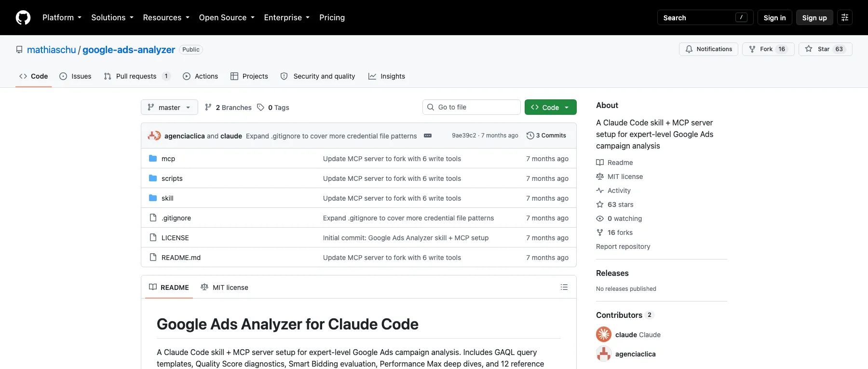Star the repository
Screen dimensions: 868x369
tap(825, 49)
